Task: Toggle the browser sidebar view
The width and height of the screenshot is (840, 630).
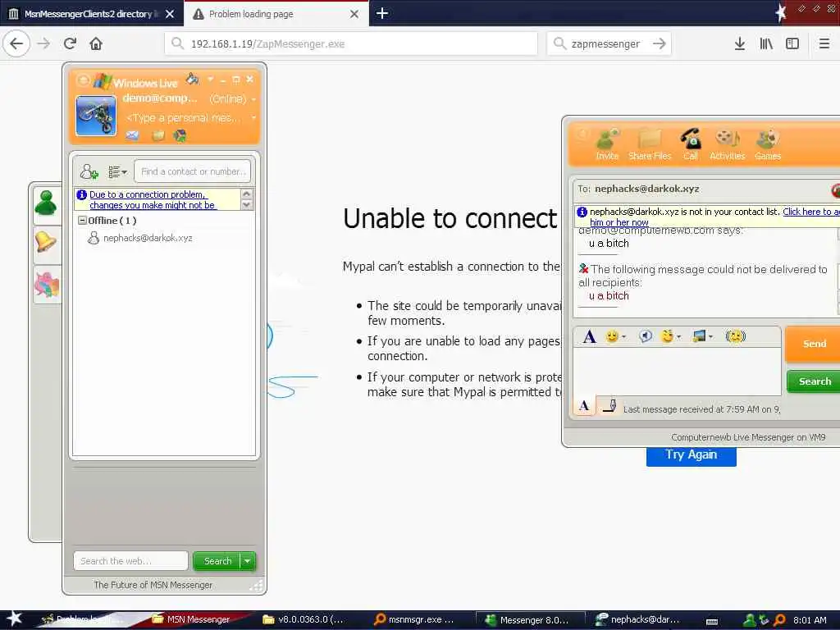Action: coord(792,43)
